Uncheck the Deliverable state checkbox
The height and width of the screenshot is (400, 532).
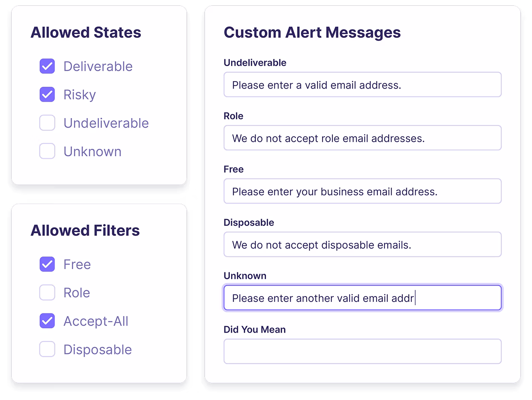point(47,66)
